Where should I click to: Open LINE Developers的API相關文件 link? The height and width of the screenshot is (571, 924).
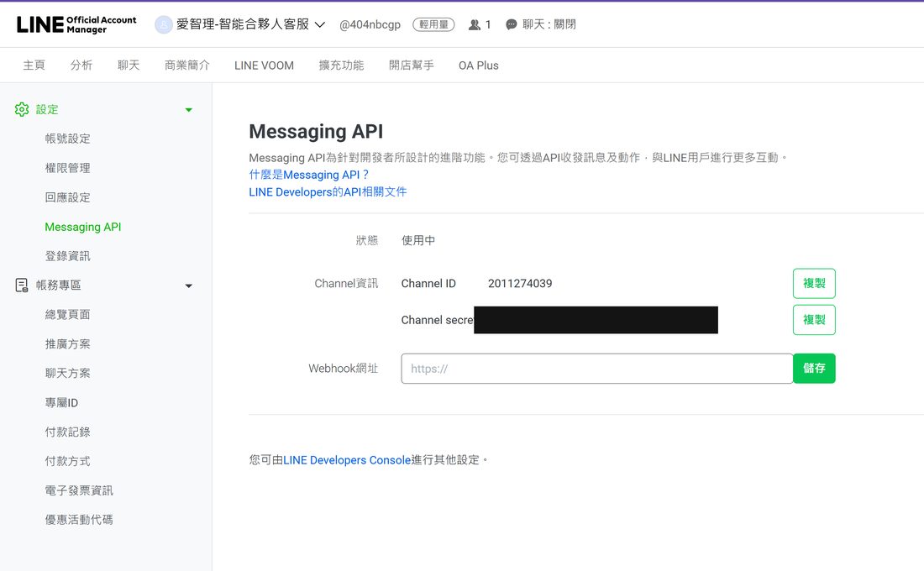[328, 192]
